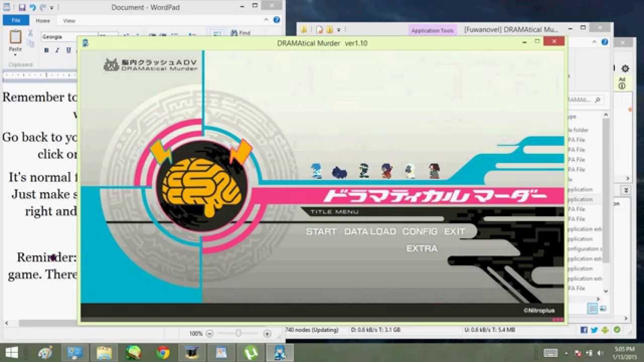This screenshot has height=362, width=644.
Task: Click the brain logo emblem in the game
Action: (202, 186)
